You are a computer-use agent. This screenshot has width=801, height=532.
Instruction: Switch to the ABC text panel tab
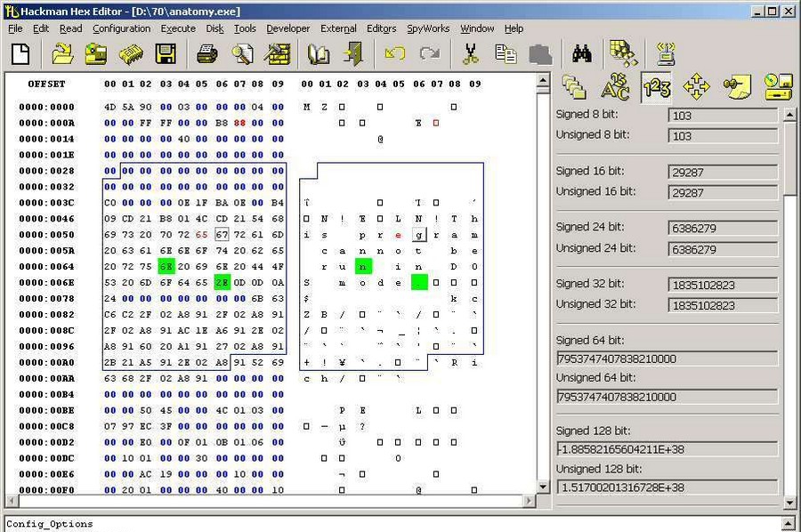tap(615, 87)
